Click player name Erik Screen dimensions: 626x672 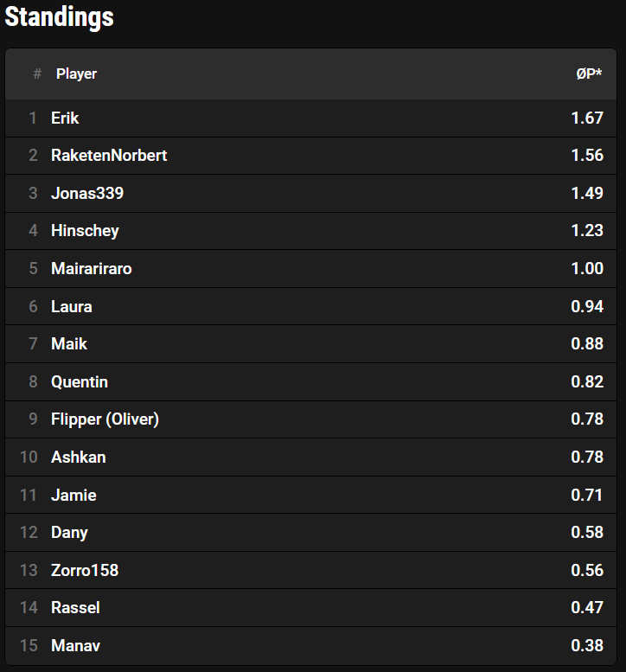click(65, 118)
